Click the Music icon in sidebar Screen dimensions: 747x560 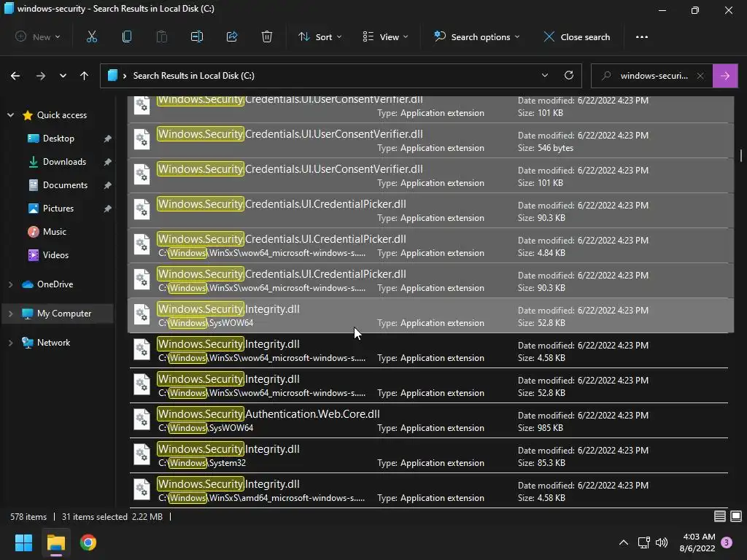coord(34,232)
